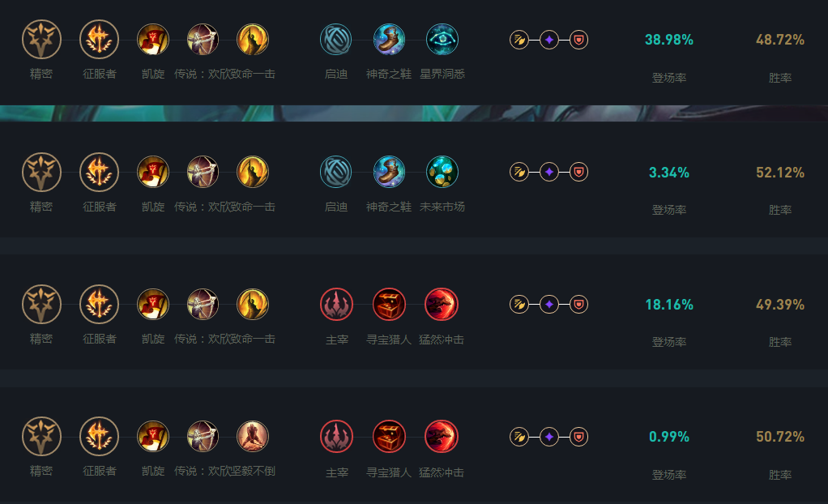Click the 38.98% 登场率 value
This screenshot has height=504, width=828.
pos(669,40)
